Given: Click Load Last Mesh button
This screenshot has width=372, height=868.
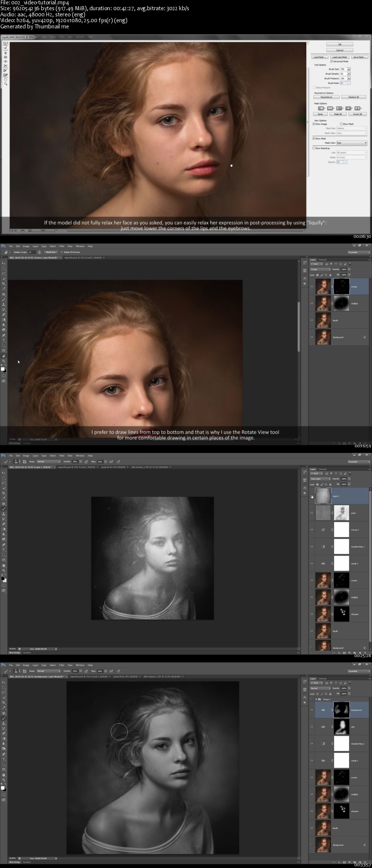Looking at the screenshot, I should click(x=340, y=57).
